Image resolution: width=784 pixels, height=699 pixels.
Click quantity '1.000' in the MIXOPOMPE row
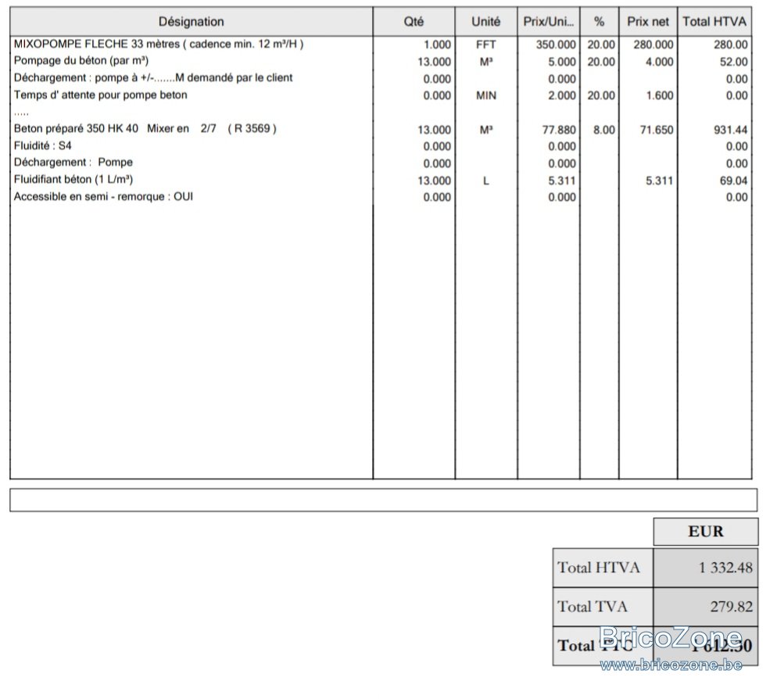click(437, 45)
